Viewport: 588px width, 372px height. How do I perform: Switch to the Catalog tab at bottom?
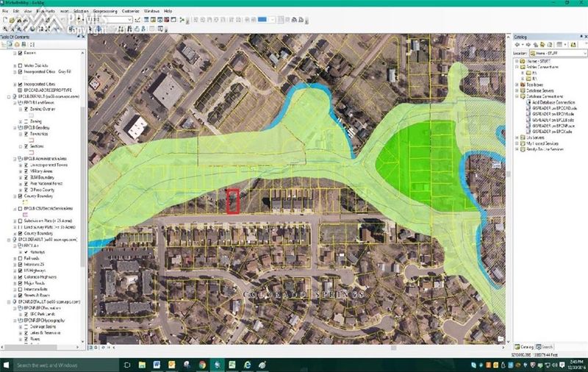(524, 347)
